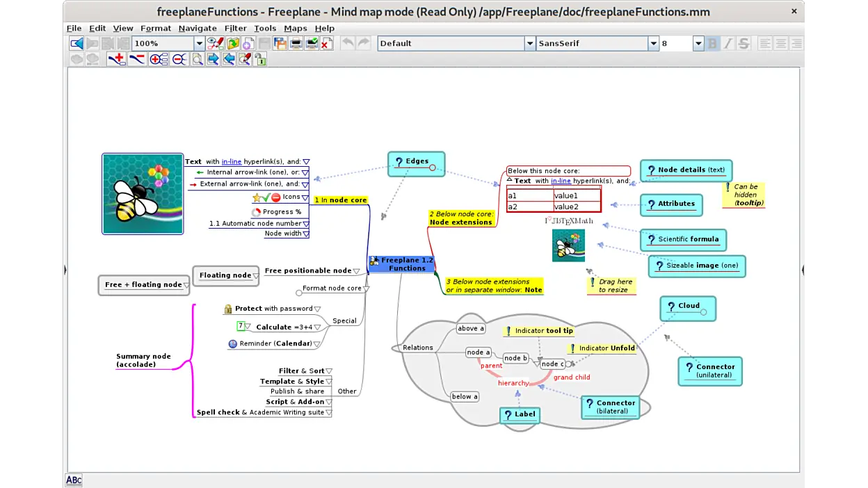The width and height of the screenshot is (868, 488).
Task: Find next with right blue arrow icon
Action: click(213, 59)
